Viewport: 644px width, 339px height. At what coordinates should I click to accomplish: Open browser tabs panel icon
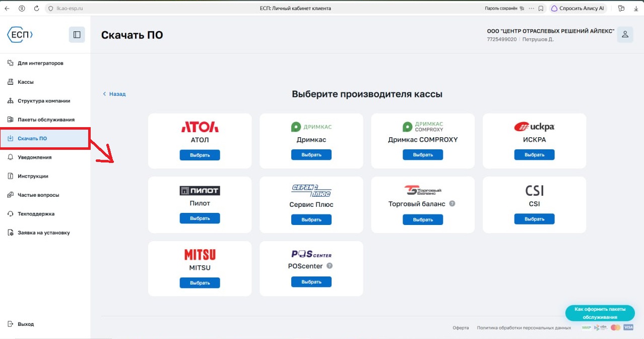pyautogui.click(x=621, y=9)
